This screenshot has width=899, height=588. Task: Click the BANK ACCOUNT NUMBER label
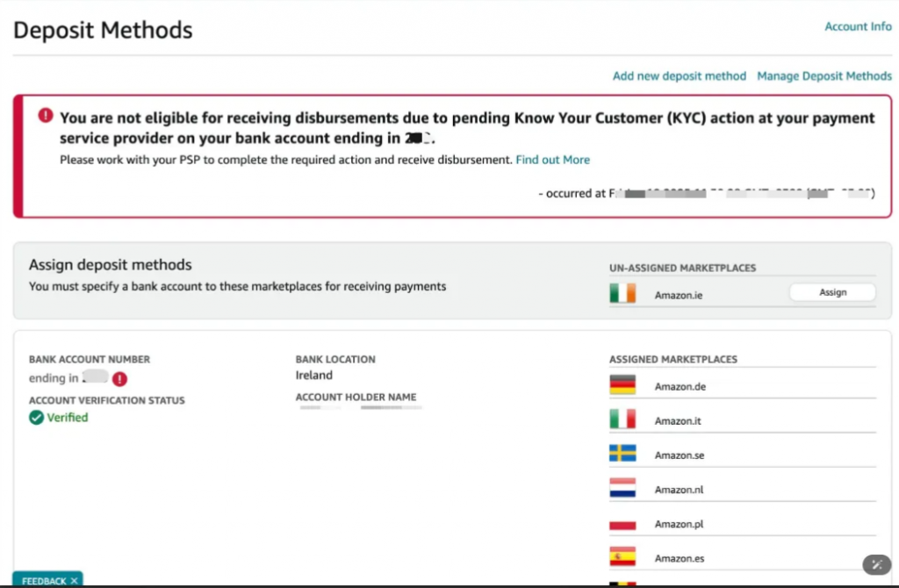click(x=90, y=359)
